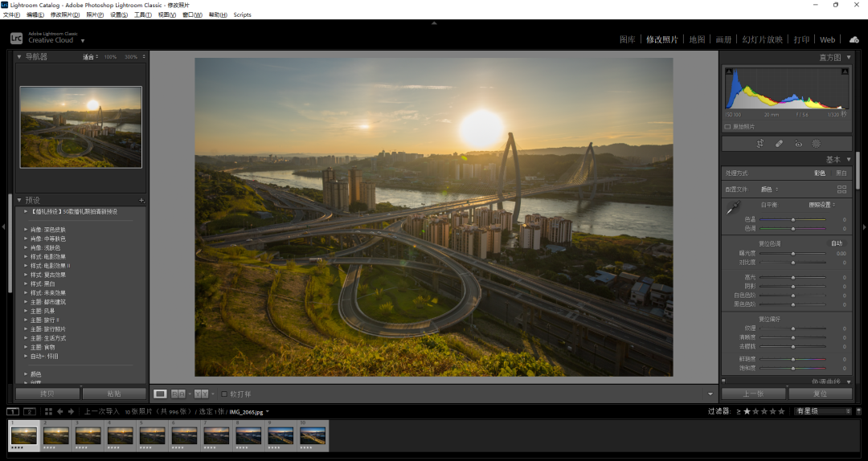Click the 粘贴 paste settings button
868x461 pixels.
[113, 394]
